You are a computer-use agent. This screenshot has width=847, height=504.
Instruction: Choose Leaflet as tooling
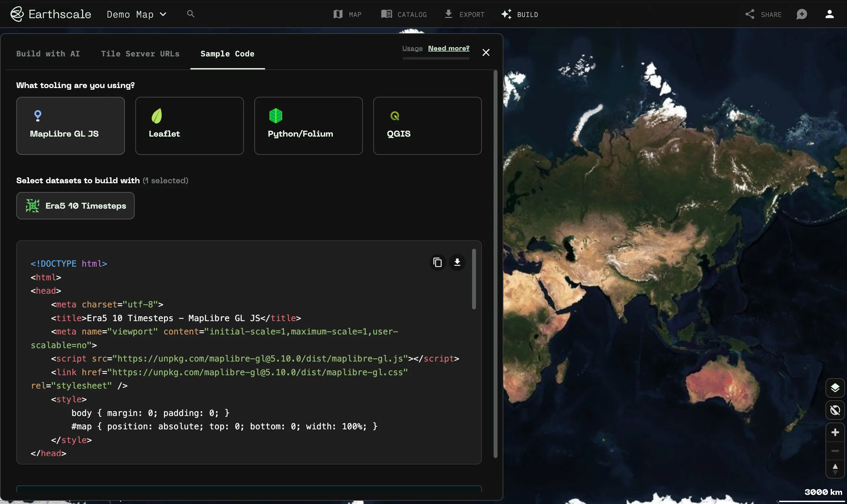[x=189, y=126]
